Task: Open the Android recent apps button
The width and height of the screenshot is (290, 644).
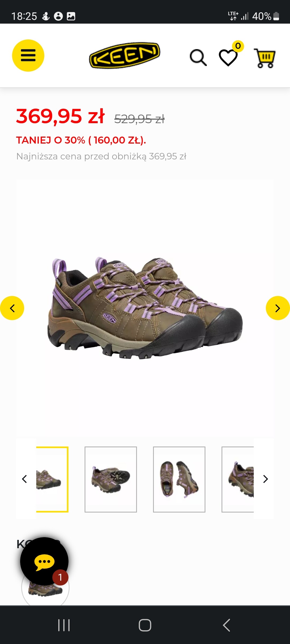Action: (64, 625)
